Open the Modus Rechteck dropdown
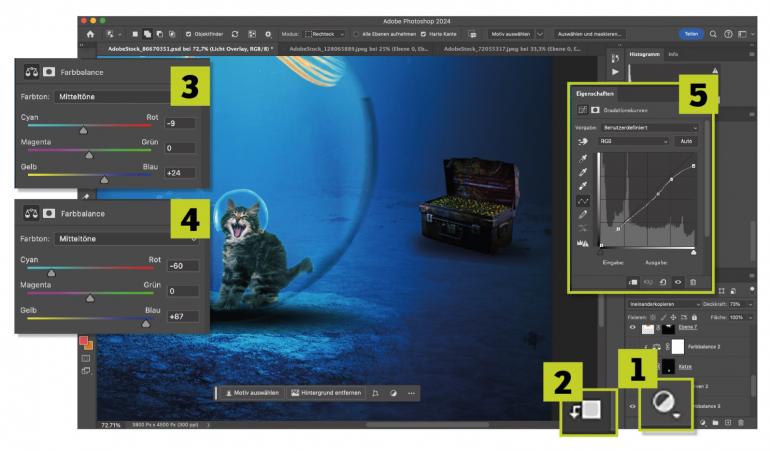The image size is (770, 451). pos(325,34)
